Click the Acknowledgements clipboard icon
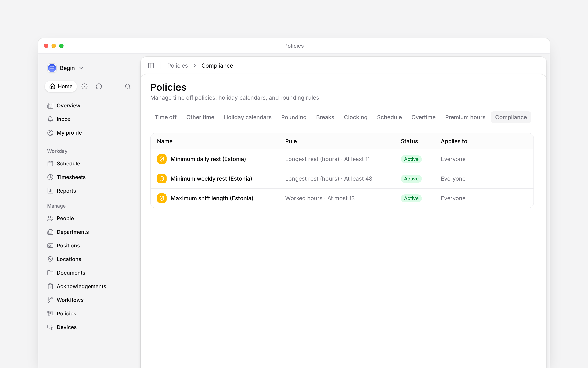 tap(50, 286)
